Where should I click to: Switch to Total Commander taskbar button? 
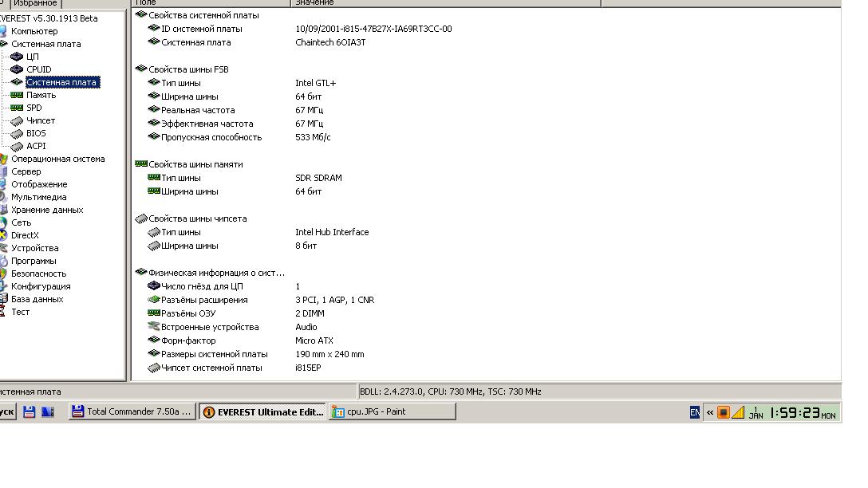click(132, 411)
